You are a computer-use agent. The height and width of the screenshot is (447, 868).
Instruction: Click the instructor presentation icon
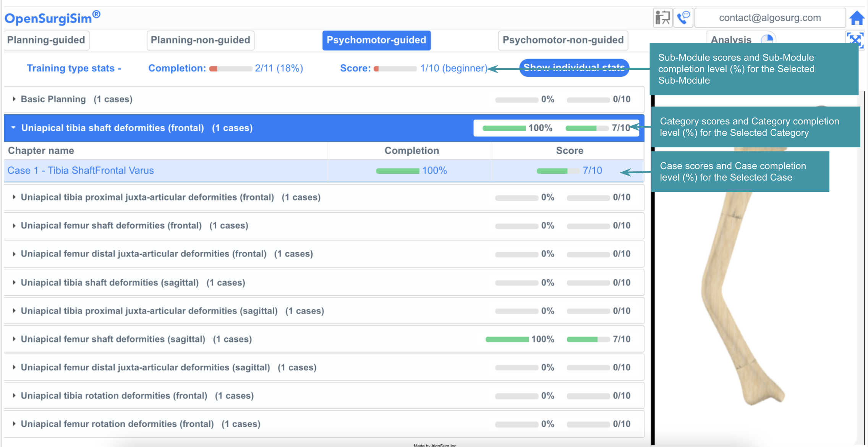click(662, 18)
